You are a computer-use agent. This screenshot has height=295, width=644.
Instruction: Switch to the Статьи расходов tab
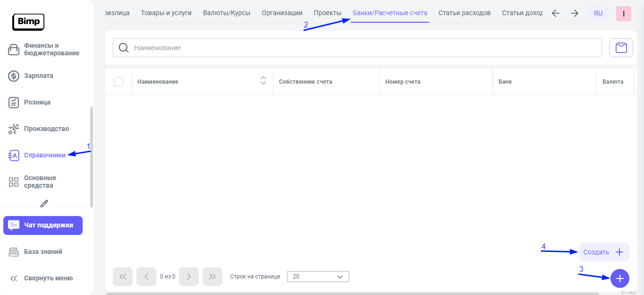point(464,13)
